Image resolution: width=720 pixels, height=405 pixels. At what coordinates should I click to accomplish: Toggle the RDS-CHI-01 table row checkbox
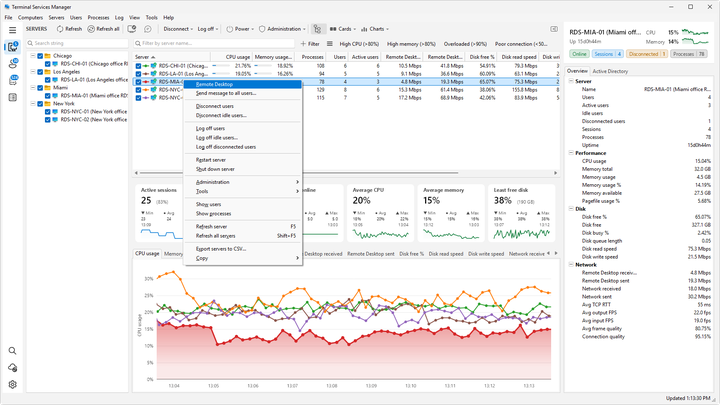click(x=138, y=66)
